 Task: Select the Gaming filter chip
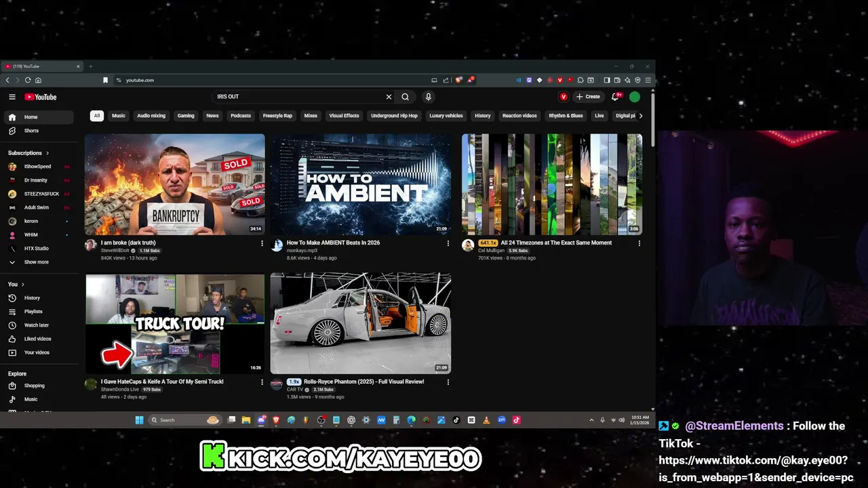coord(186,116)
